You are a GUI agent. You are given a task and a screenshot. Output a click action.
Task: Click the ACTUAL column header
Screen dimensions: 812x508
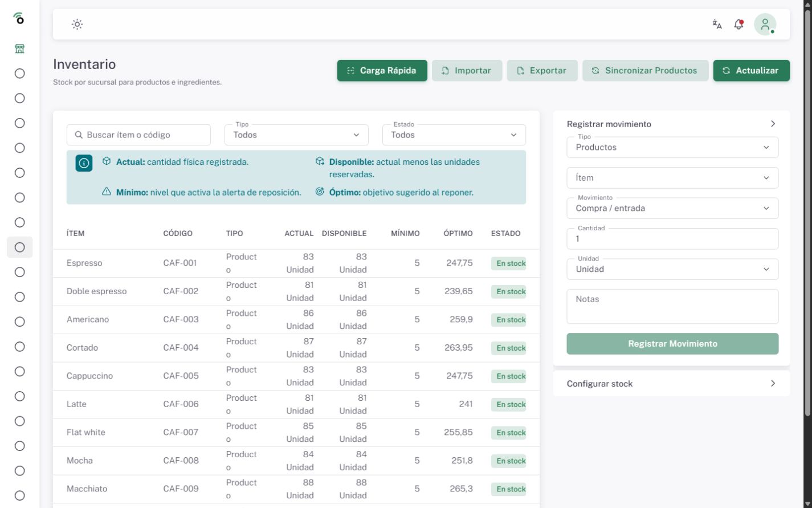point(299,233)
